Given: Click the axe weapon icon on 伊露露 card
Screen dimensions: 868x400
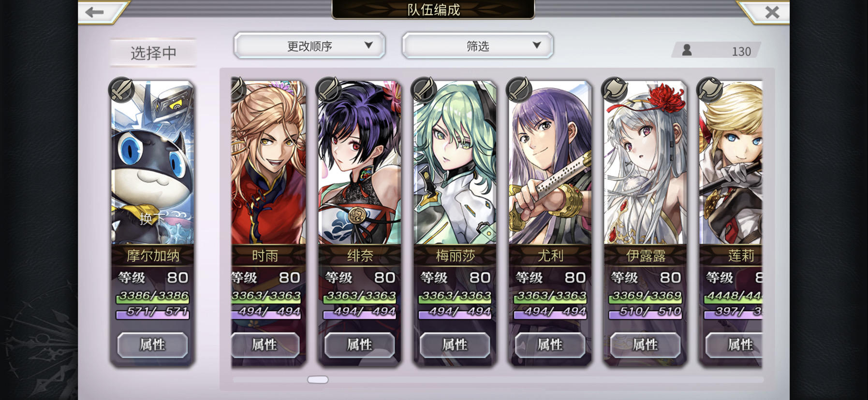Looking at the screenshot, I should (x=614, y=90).
